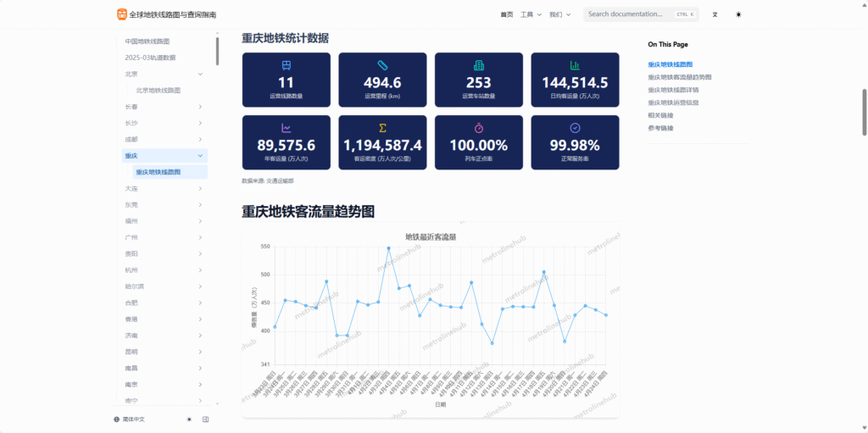This screenshot has height=433, width=868.
Task: Click the line chart icon above 89,575.6
Action: pyautogui.click(x=287, y=128)
